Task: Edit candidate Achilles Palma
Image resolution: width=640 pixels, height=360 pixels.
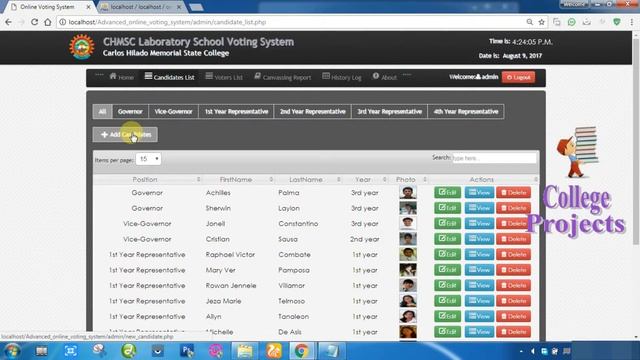Action: pyautogui.click(x=447, y=192)
